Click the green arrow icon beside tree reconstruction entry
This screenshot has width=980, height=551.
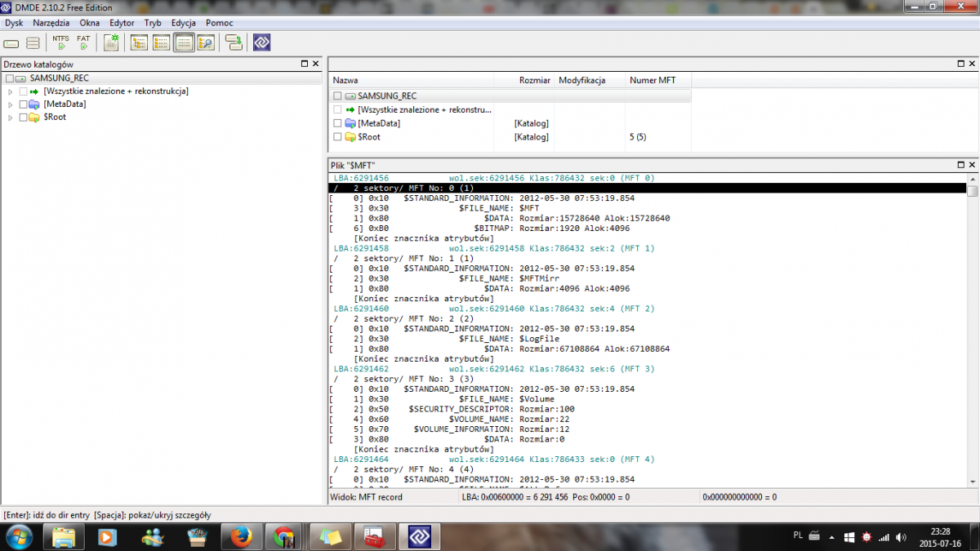34,91
